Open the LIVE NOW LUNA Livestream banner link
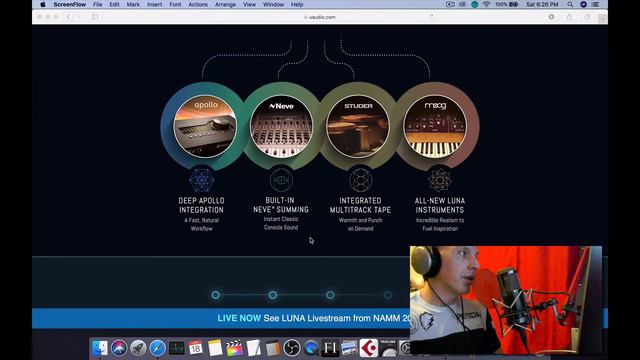Viewport: 640px width, 360px height. [x=313, y=318]
